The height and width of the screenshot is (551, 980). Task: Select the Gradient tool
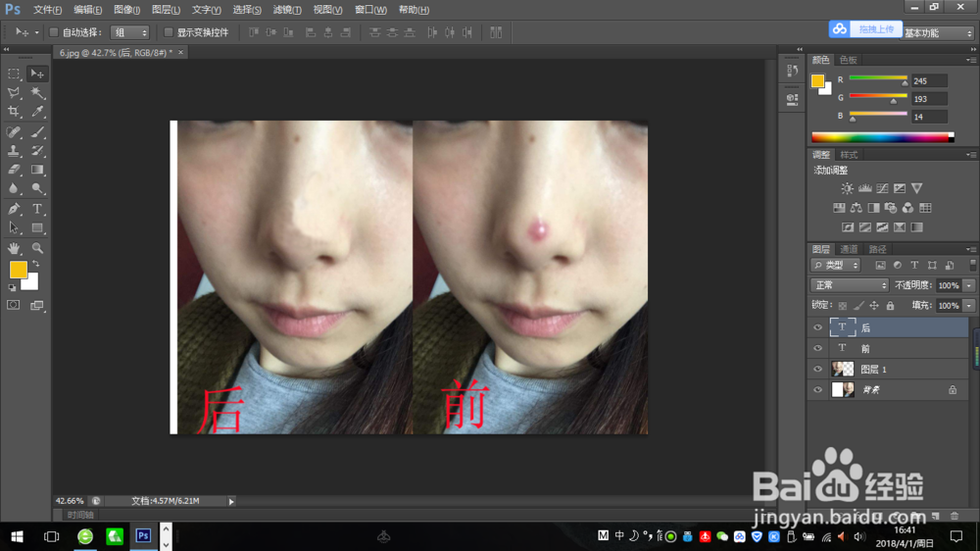(x=37, y=170)
